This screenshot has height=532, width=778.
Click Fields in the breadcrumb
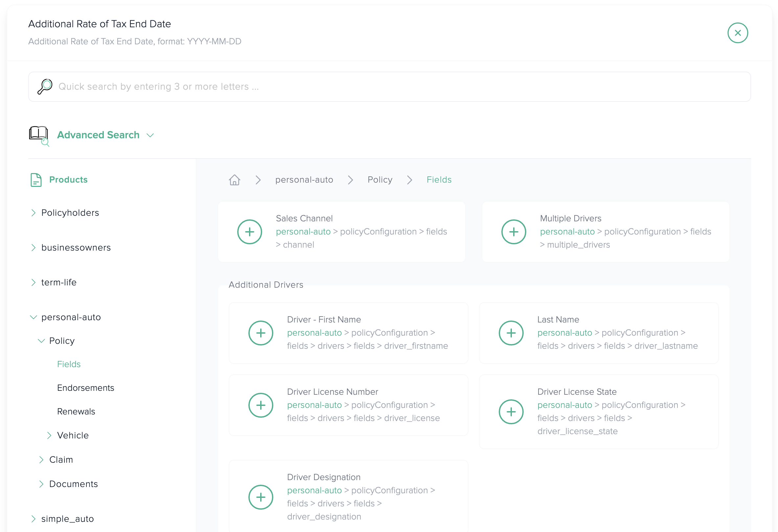439,180
